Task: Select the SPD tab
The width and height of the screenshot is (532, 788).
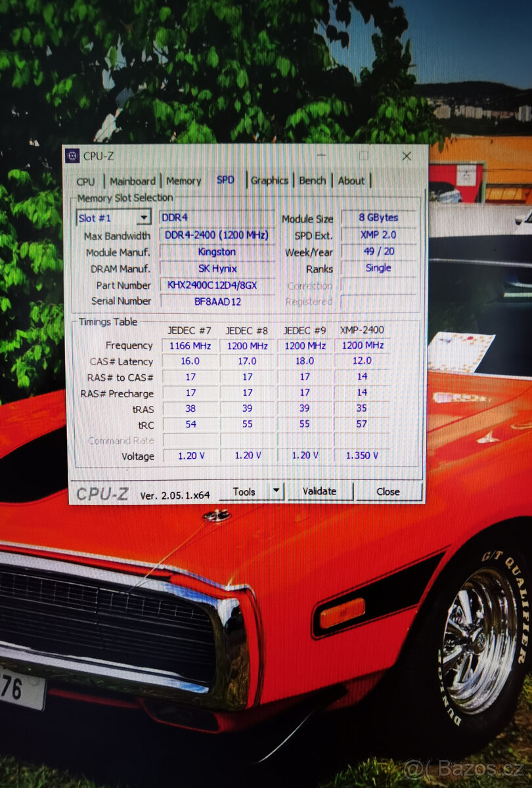Action: [225, 180]
